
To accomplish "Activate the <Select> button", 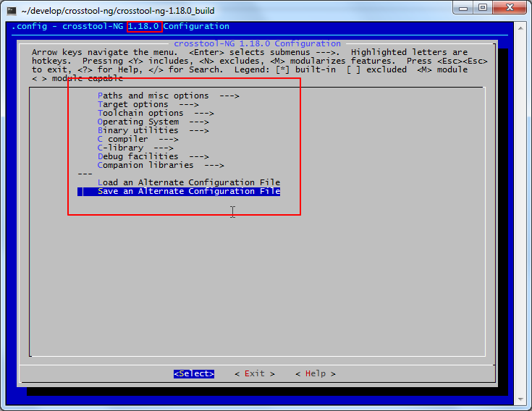I will [194, 373].
